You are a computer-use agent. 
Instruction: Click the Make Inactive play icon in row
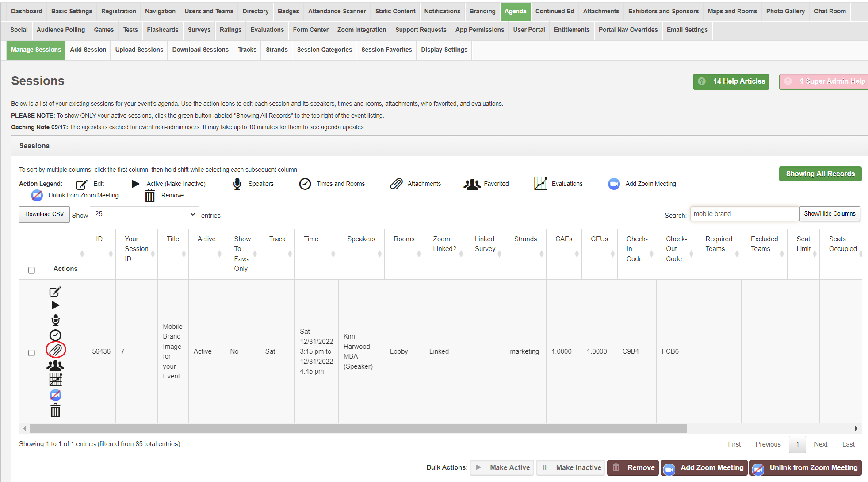[55, 305]
